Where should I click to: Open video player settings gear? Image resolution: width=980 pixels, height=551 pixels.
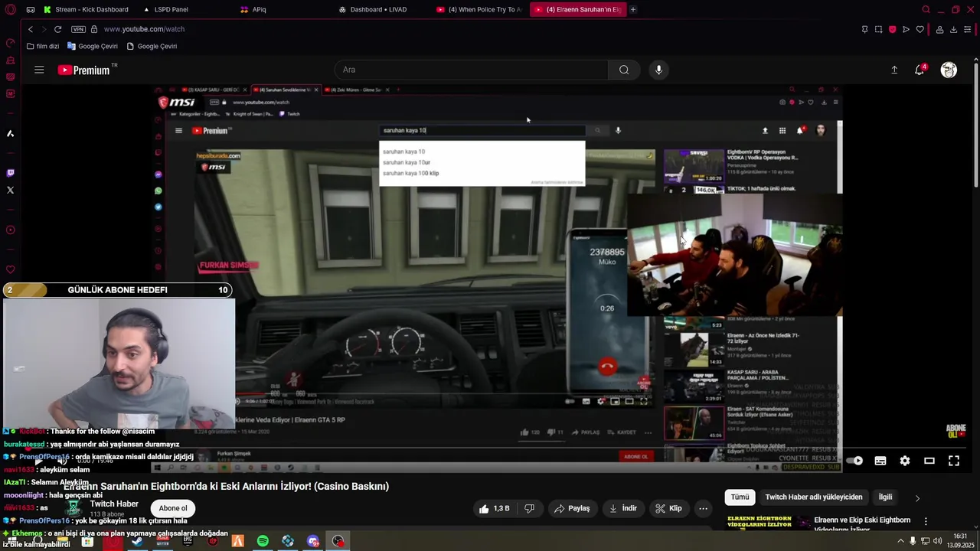pos(905,461)
